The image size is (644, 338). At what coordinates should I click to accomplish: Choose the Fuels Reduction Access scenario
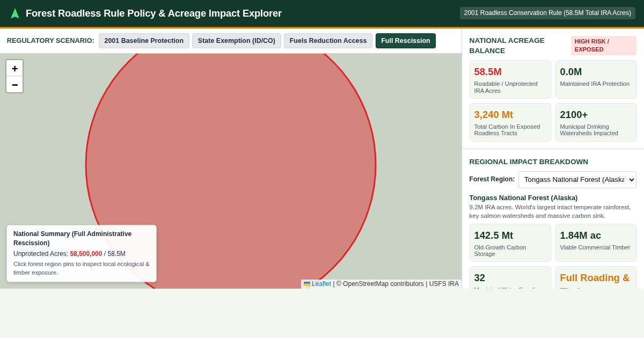click(328, 41)
